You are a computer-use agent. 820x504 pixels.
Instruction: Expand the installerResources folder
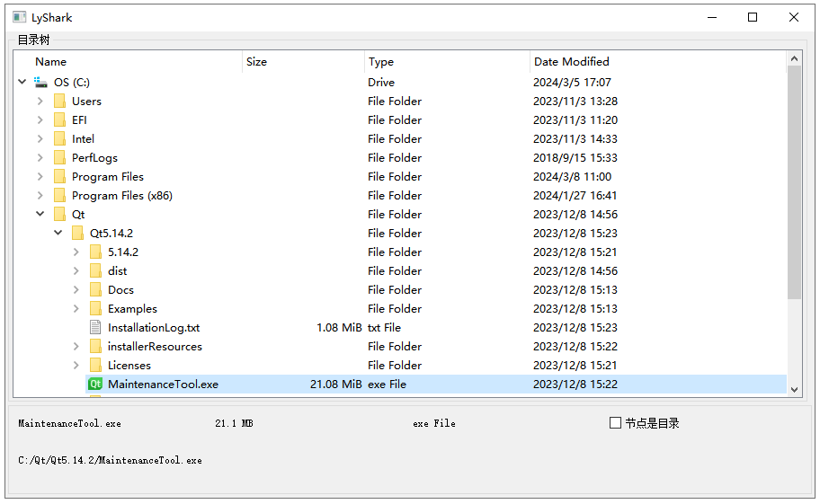point(76,346)
